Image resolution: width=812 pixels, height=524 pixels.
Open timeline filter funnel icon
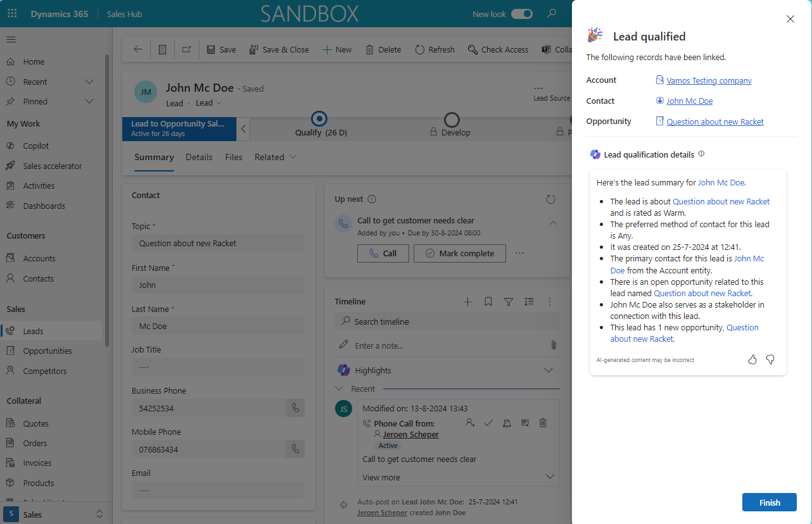tap(509, 302)
